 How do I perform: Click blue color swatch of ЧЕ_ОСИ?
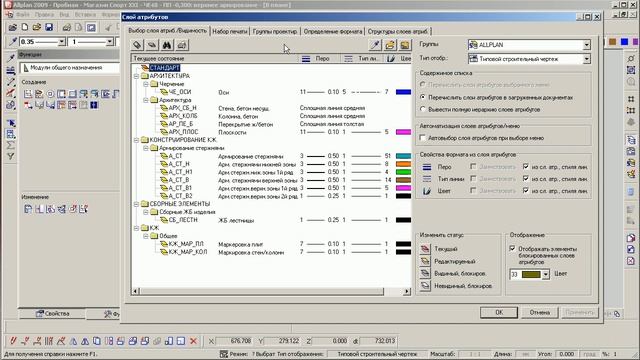pos(403,92)
